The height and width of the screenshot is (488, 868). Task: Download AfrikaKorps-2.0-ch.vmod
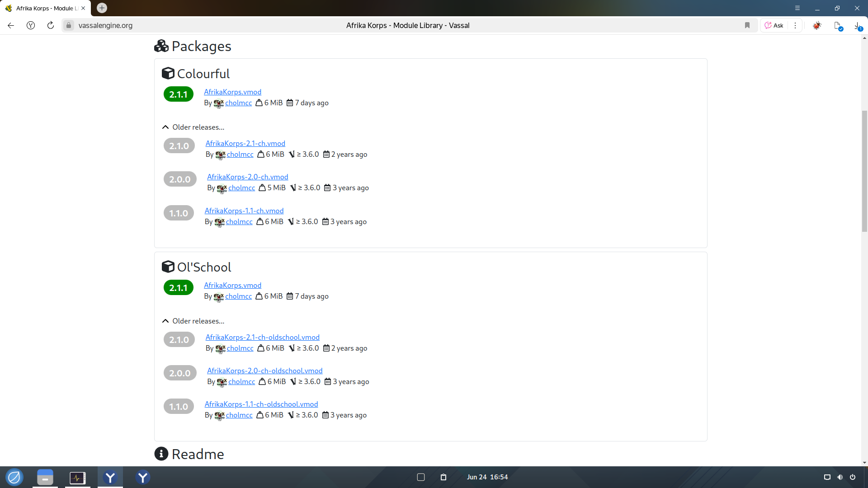(x=248, y=177)
